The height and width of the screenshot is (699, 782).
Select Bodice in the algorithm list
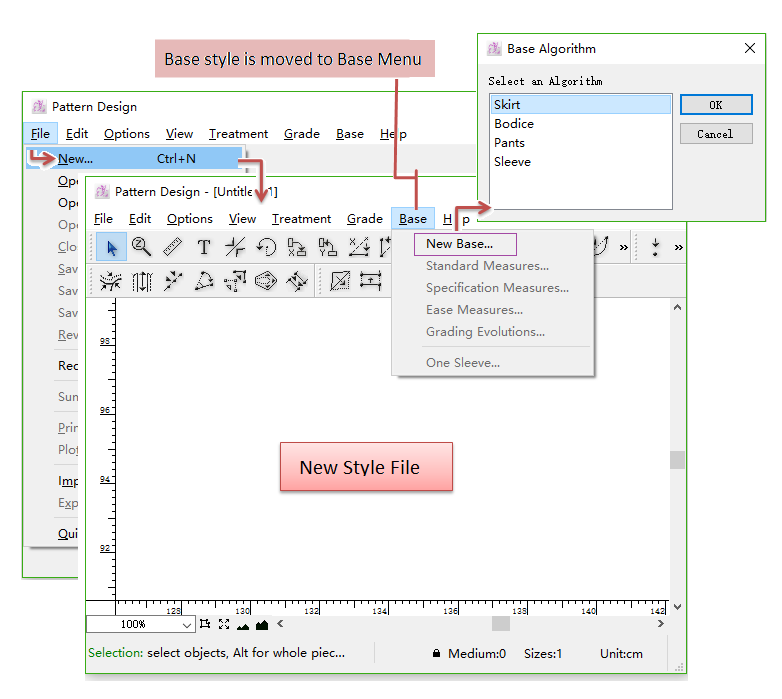514,124
